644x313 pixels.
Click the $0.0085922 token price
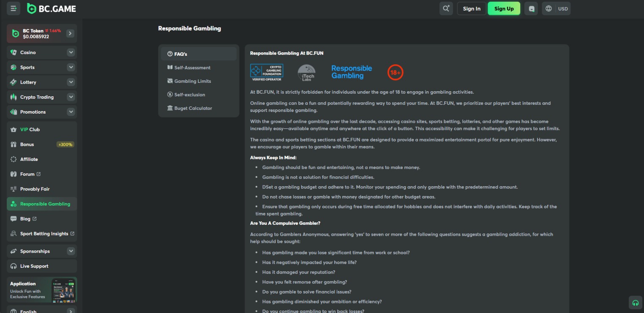pos(36,37)
